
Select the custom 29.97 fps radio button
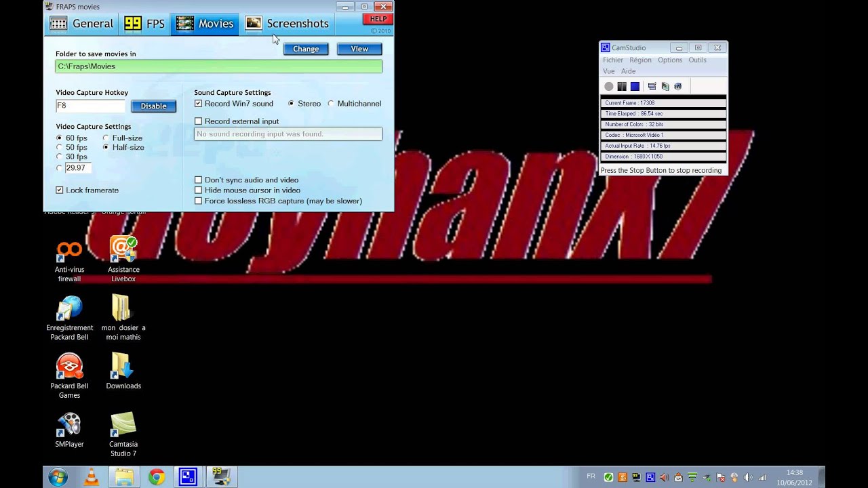(60, 168)
